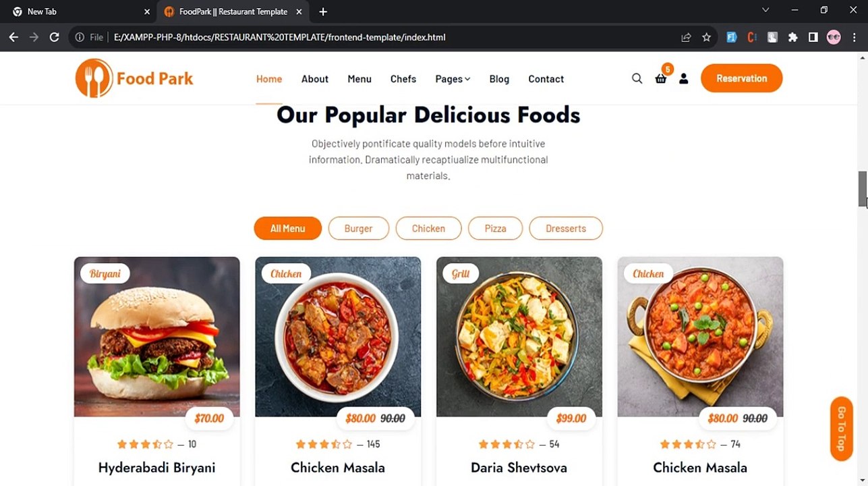The height and width of the screenshot is (486, 868).
Task: Open the shopping basket cart icon
Action: (661, 78)
